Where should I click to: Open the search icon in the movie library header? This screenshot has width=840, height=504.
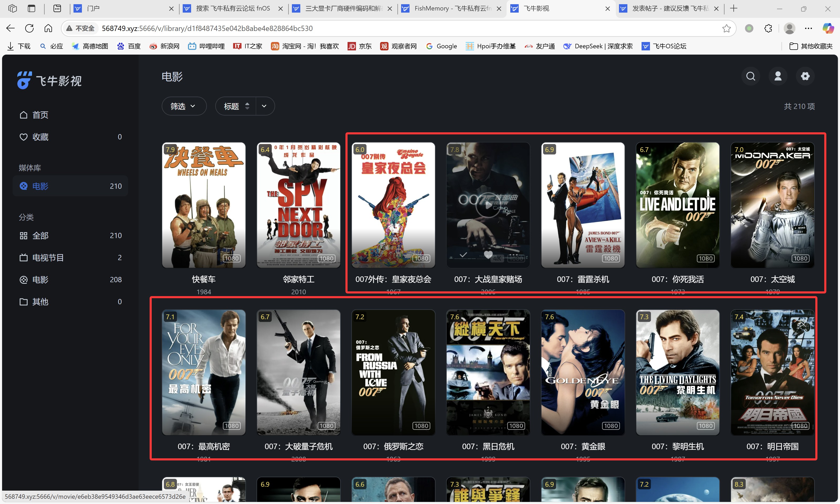click(x=751, y=76)
